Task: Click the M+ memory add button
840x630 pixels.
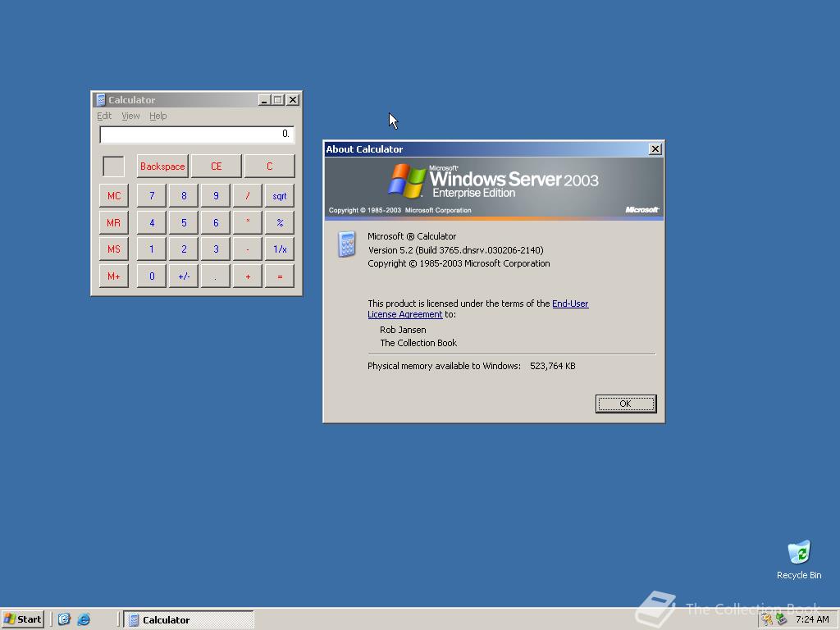Action: pyautogui.click(x=113, y=276)
